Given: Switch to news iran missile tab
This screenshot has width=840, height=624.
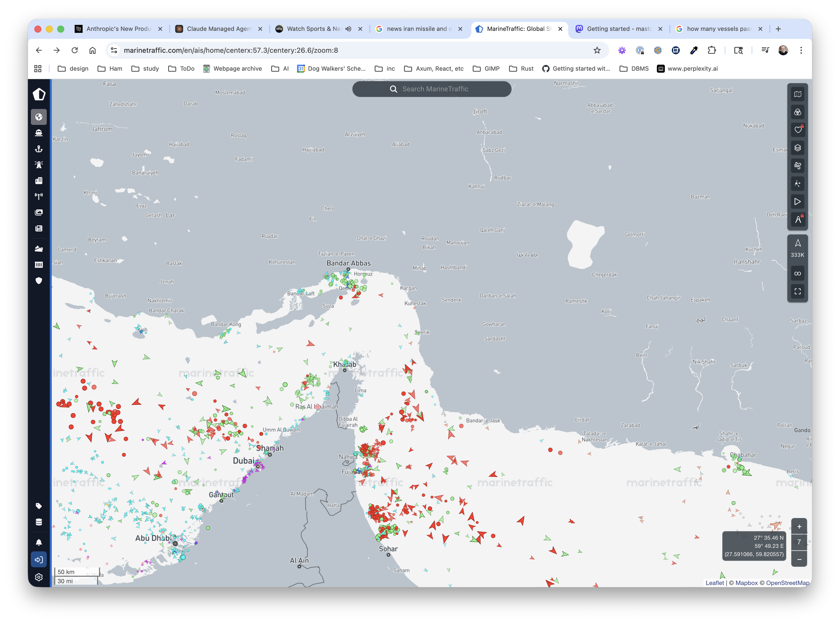Looking at the screenshot, I should point(419,29).
